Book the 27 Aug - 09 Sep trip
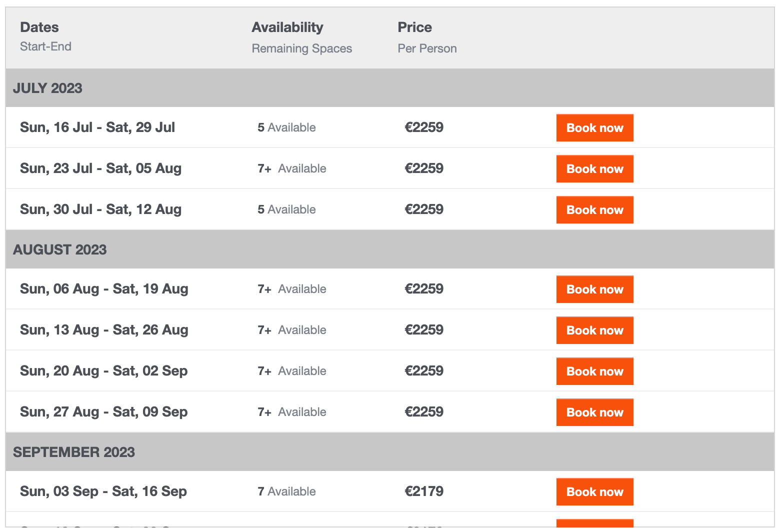Image resolution: width=780 pixels, height=532 pixels. [x=594, y=412]
